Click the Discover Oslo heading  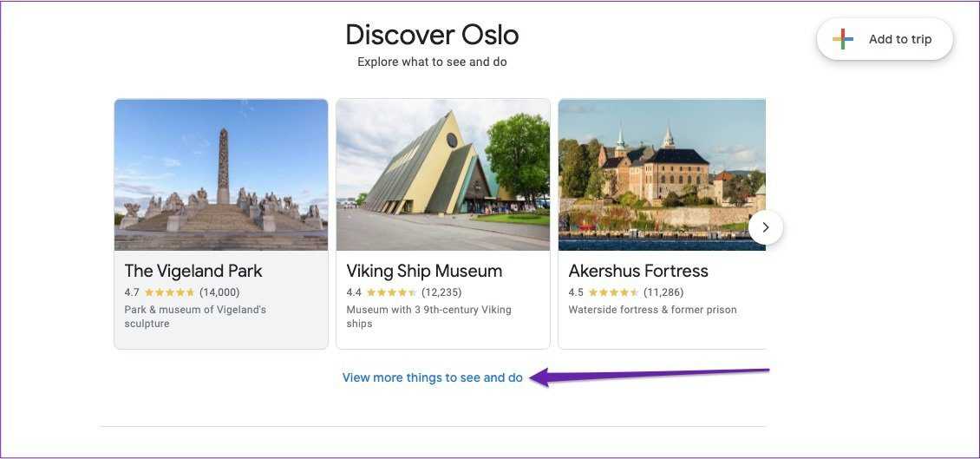coord(432,36)
